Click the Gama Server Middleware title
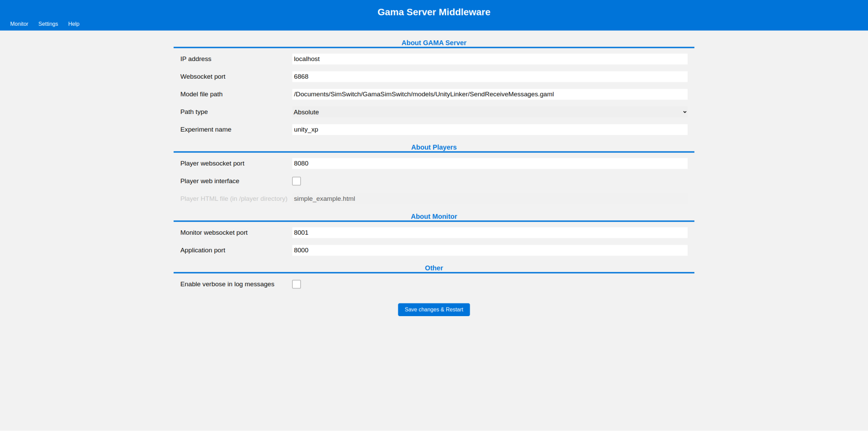Image resolution: width=868 pixels, height=431 pixels. point(434,12)
